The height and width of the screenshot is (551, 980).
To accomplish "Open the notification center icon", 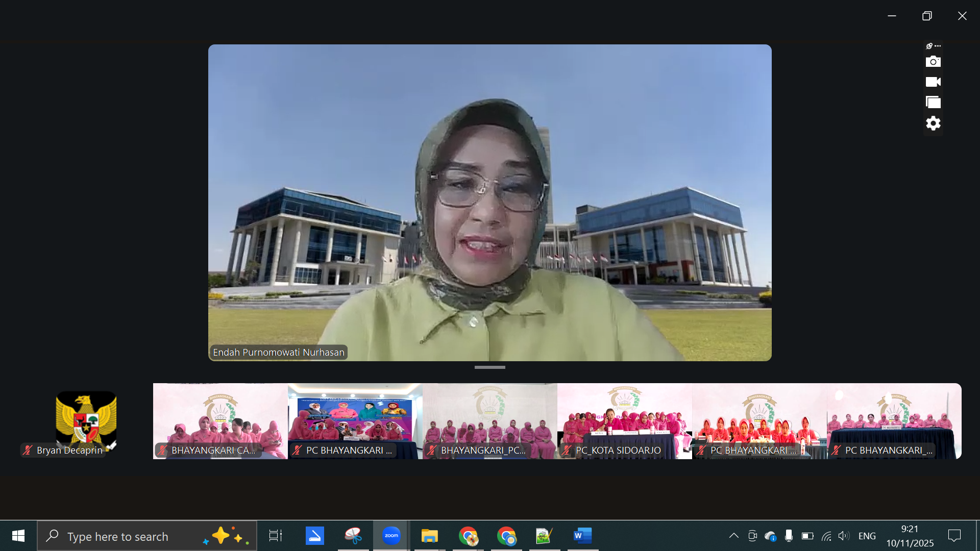I will (954, 536).
